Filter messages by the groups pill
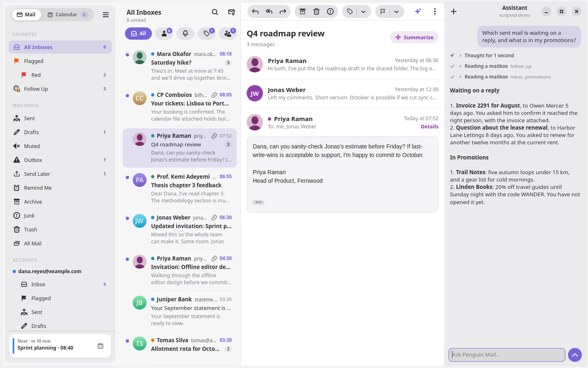 228,34
